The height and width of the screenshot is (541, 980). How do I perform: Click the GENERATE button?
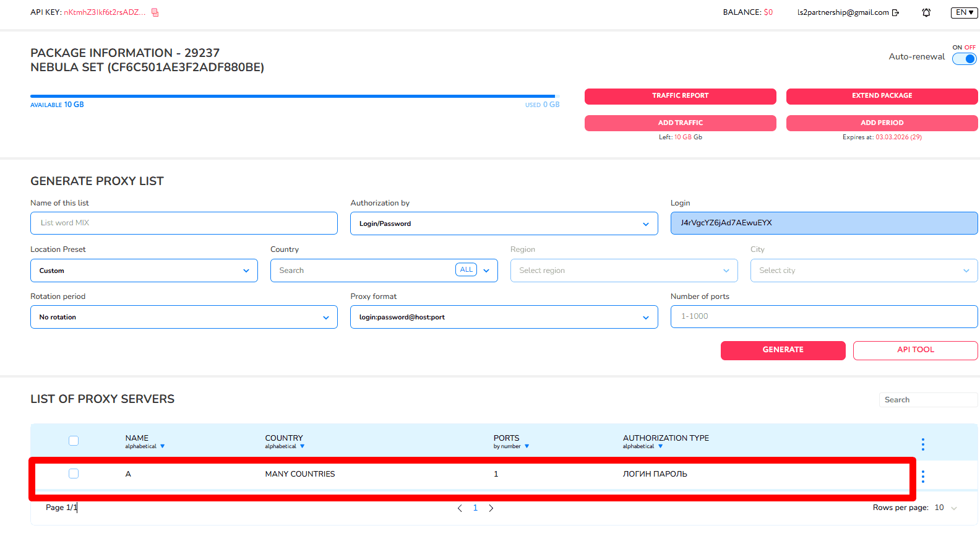pyautogui.click(x=783, y=350)
